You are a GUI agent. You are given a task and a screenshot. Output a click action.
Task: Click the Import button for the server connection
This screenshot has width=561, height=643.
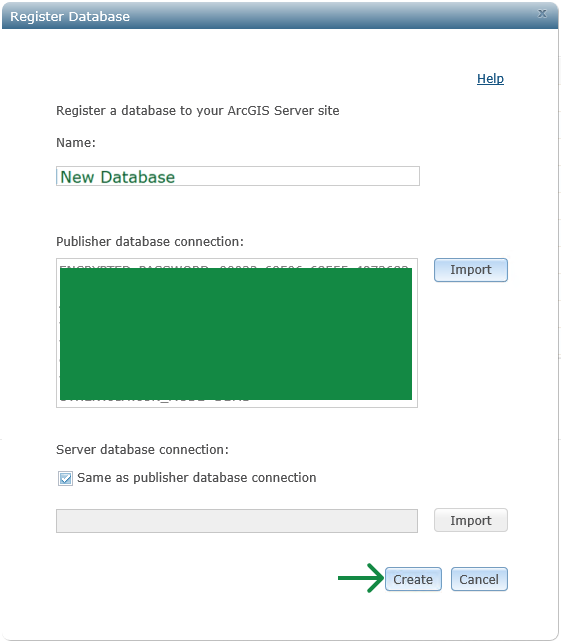click(x=471, y=520)
